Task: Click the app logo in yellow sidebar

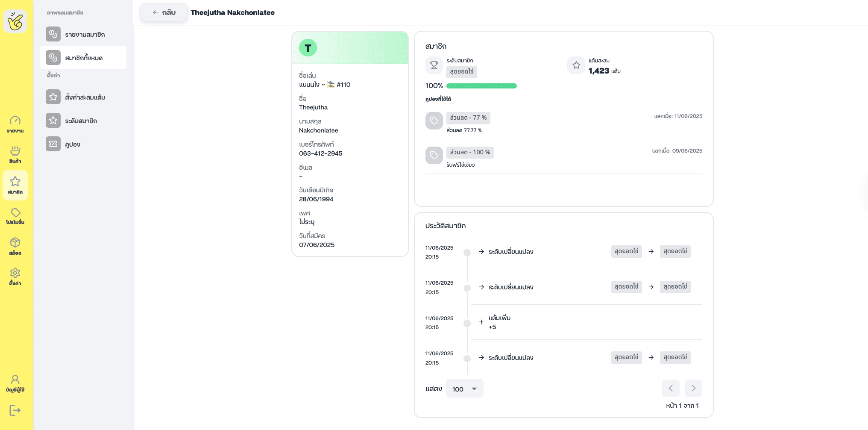Action: click(x=15, y=21)
